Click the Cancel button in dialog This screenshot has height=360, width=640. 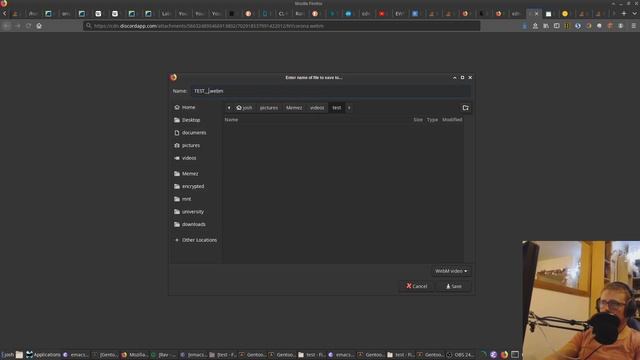click(x=417, y=286)
